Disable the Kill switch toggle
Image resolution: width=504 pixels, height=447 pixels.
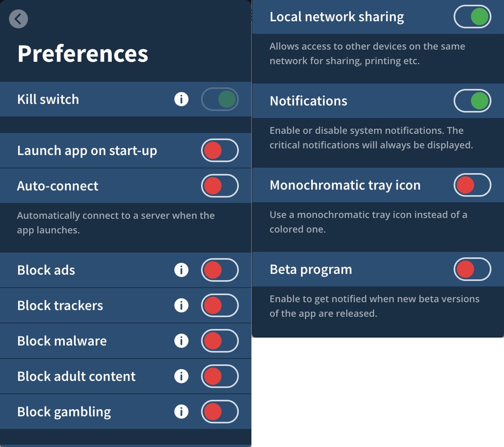tap(220, 99)
